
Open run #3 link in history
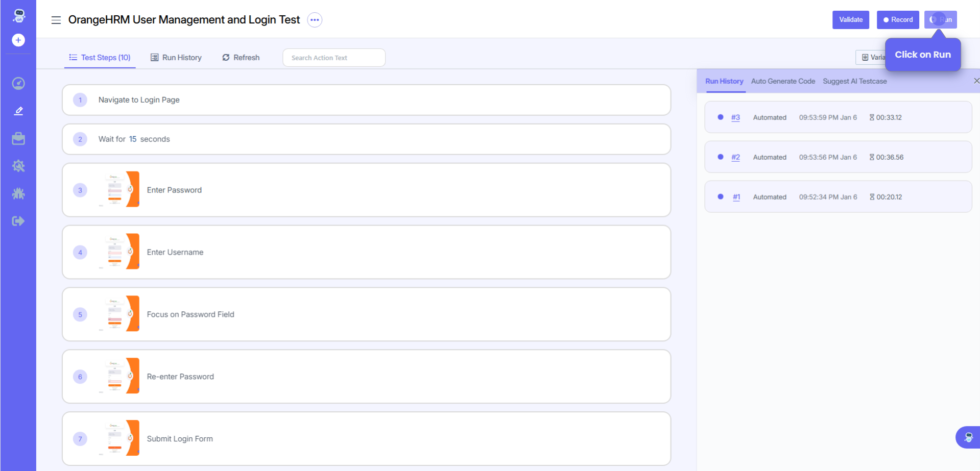click(735, 117)
